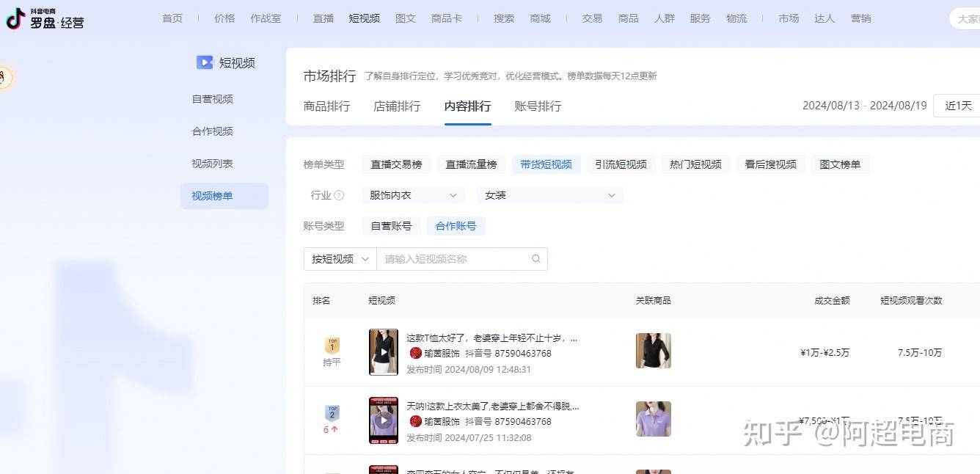Click the search magnifier in video name box

click(x=536, y=258)
